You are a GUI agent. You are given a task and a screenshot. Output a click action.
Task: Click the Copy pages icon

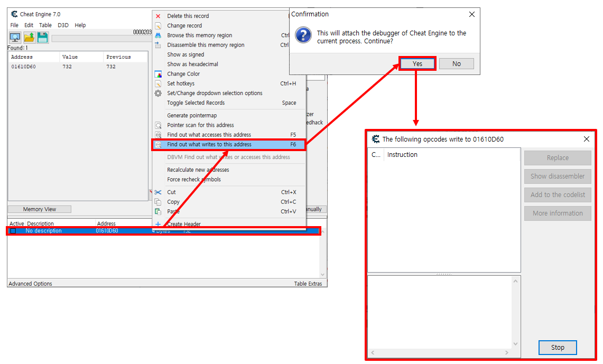tap(158, 202)
